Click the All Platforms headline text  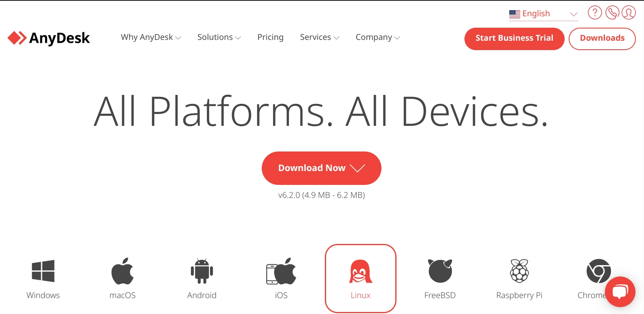coord(321,111)
